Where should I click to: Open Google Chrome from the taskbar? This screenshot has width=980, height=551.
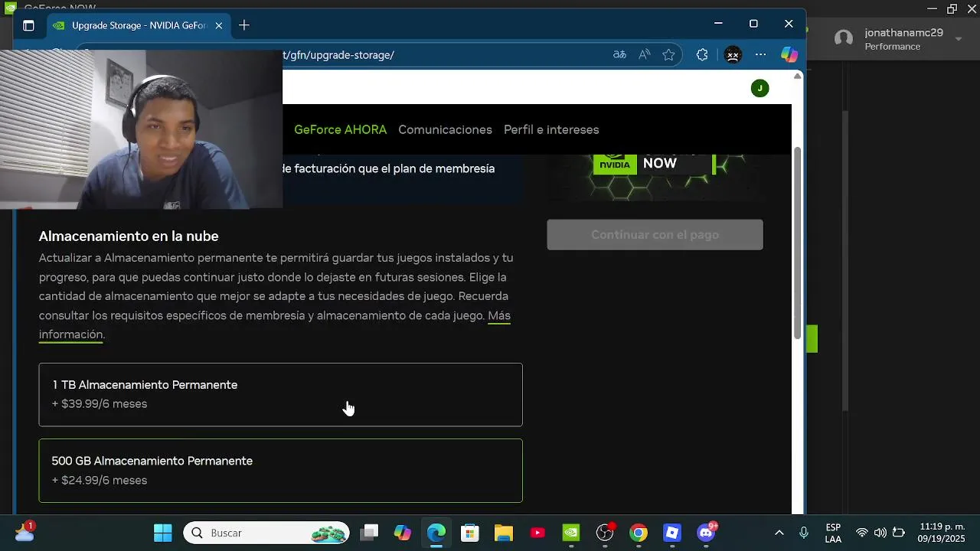[639, 533]
